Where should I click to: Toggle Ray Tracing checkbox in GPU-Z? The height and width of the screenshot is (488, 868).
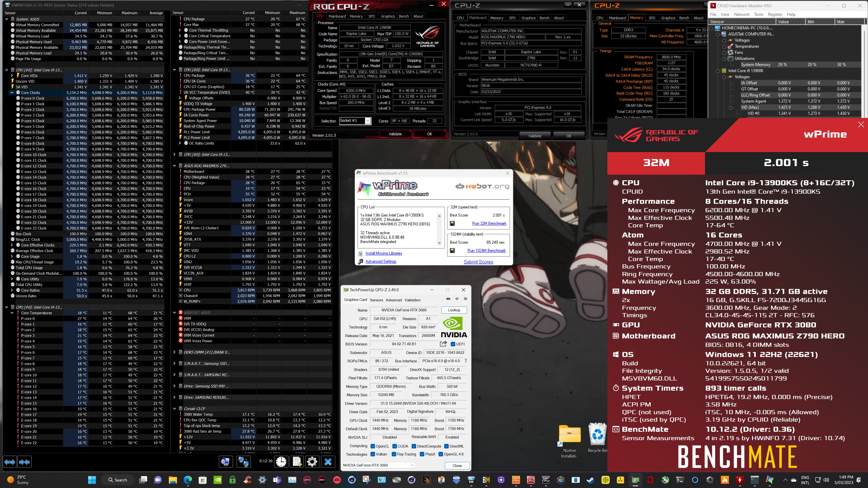(394, 454)
